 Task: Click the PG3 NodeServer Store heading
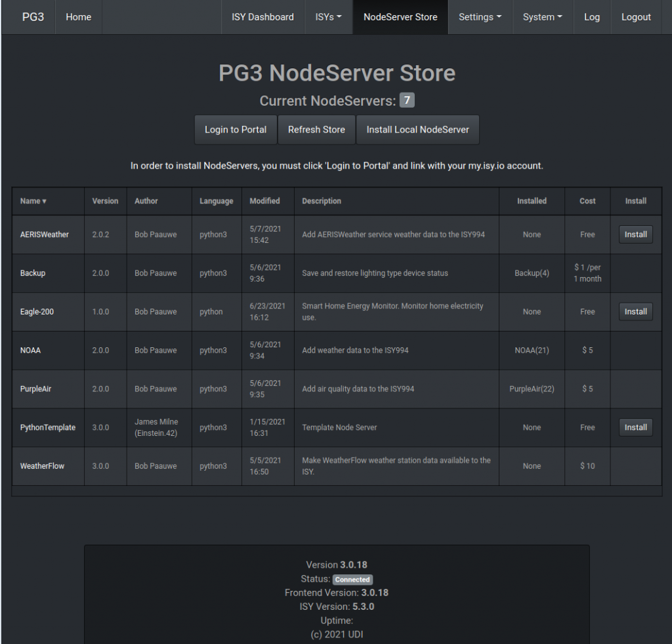337,73
